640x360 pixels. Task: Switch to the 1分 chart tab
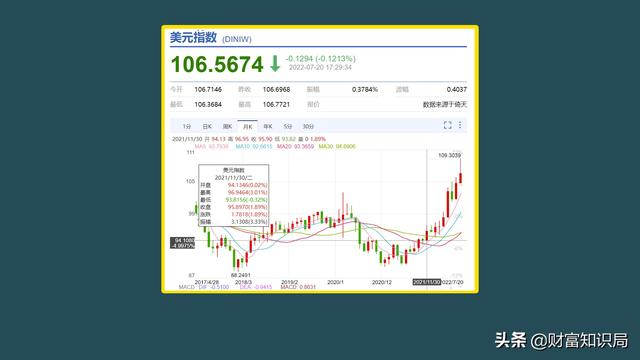tap(187, 127)
